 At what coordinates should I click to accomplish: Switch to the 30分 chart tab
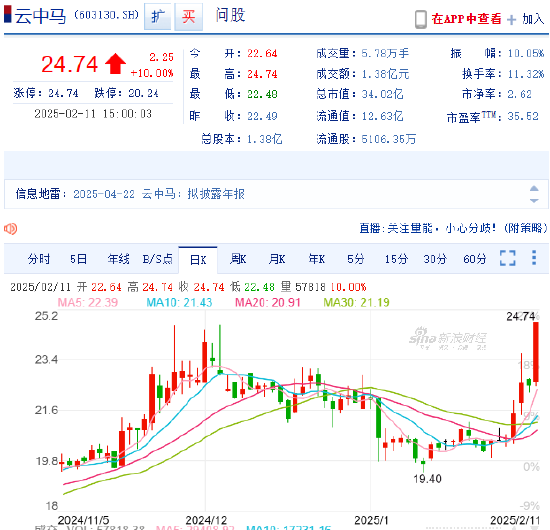click(435, 259)
